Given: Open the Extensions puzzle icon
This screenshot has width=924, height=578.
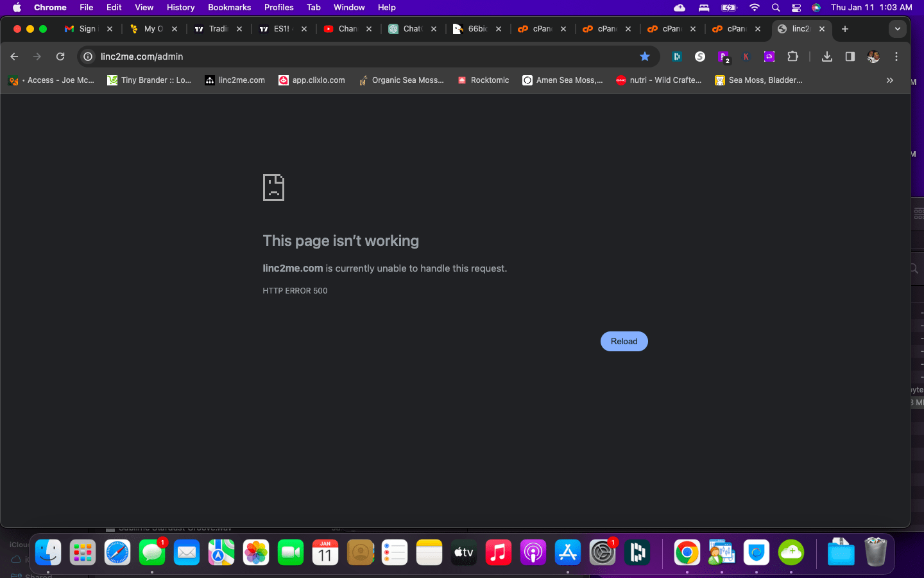Looking at the screenshot, I should pyautogui.click(x=792, y=57).
